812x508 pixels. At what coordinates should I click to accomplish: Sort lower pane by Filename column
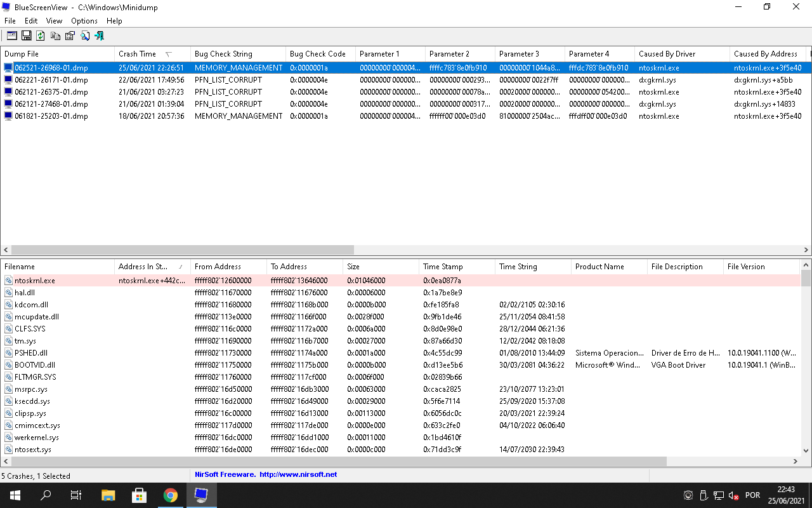57,267
